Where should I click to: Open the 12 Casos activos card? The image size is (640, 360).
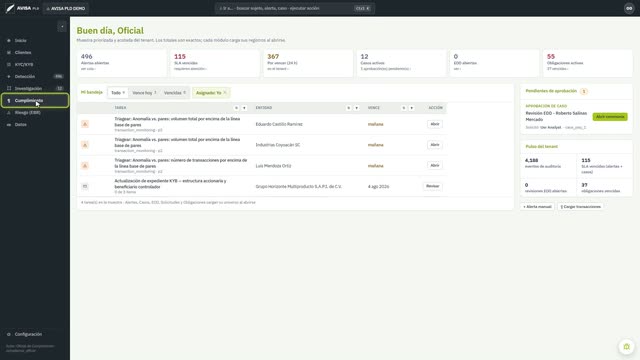coord(401,63)
